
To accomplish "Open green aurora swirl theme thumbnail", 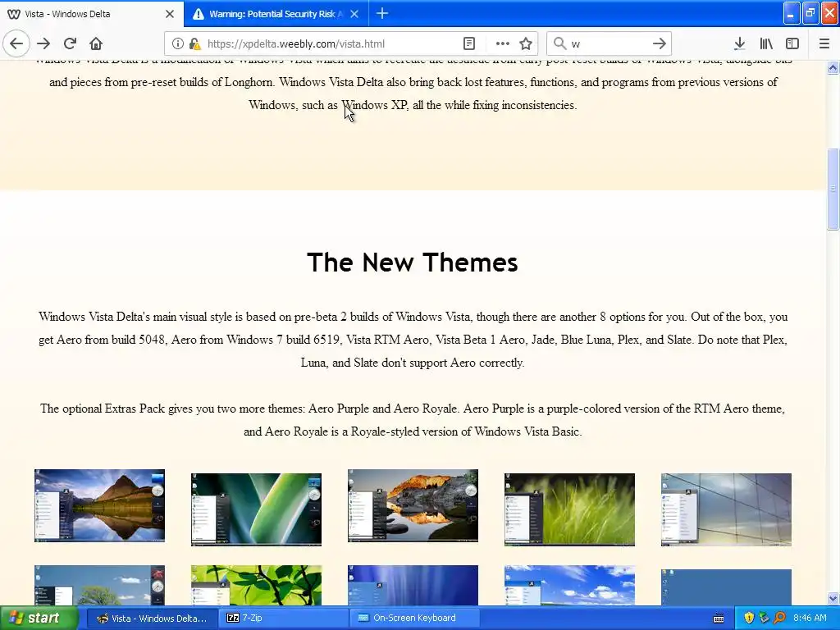I will click(x=256, y=509).
